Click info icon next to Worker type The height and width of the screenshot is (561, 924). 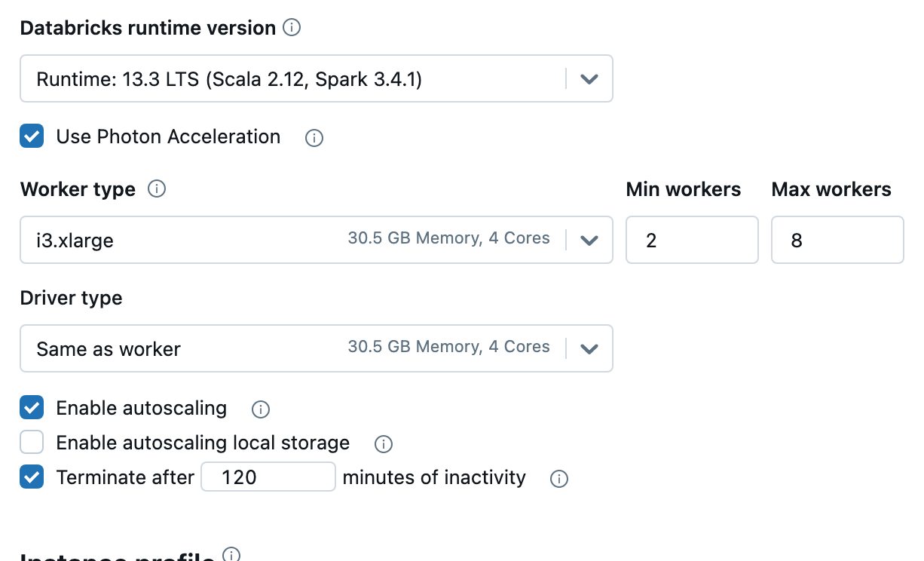pos(157,189)
